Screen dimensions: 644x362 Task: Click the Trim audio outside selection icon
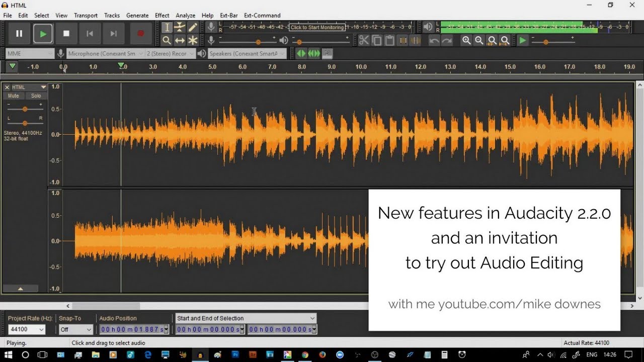403,41
